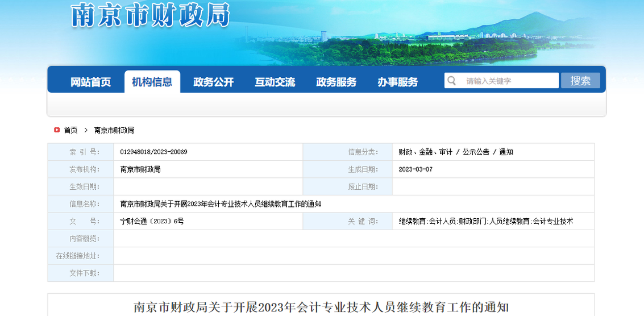Click the 关键词 keywords value text
The image size is (644, 316).
coord(486,221)
